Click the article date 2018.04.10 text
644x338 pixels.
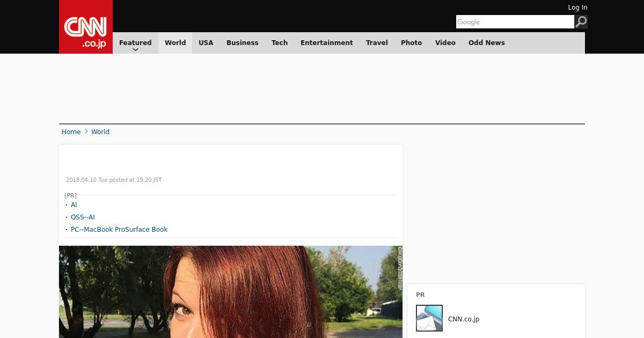(114, 180)
